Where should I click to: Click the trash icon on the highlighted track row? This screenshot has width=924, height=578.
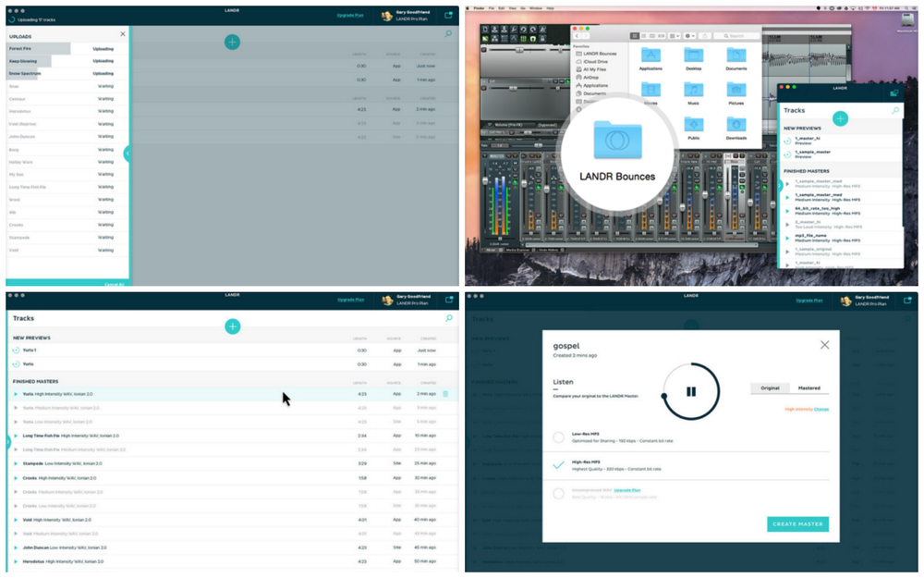tap(445, 394)
